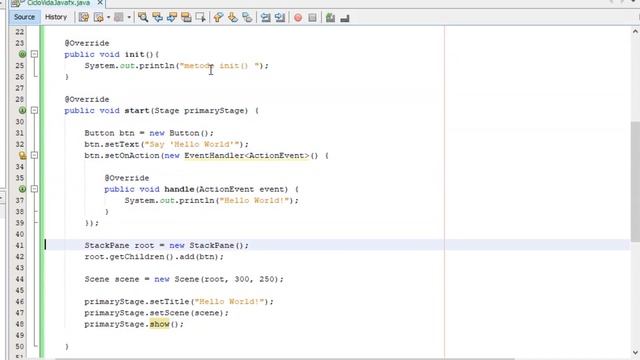Viewport: 640px width, 360px height.
Task: Click the highlighted 'show' method call
Action: (159, 324)
